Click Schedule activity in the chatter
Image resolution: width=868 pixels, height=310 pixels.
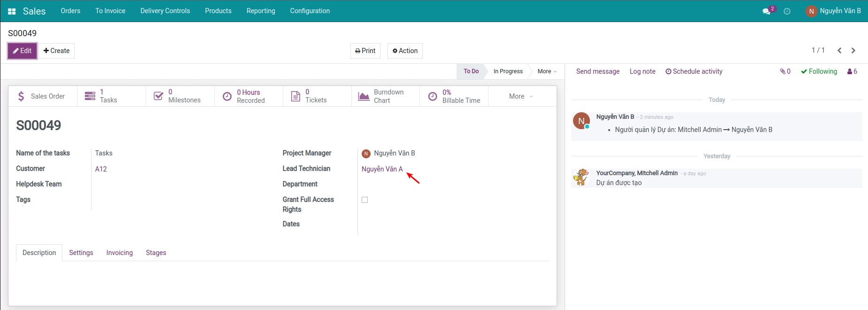[694, 71]
